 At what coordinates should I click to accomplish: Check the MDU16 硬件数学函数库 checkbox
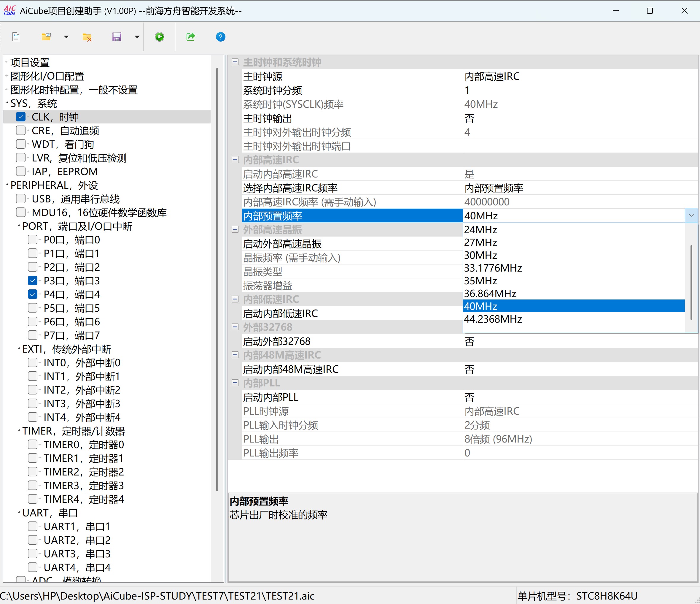(x=20, y=213)
